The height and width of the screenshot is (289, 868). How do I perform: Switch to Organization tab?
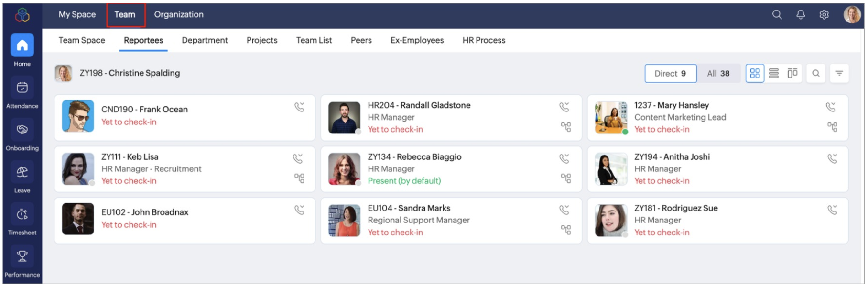click(x=178, y=14)
